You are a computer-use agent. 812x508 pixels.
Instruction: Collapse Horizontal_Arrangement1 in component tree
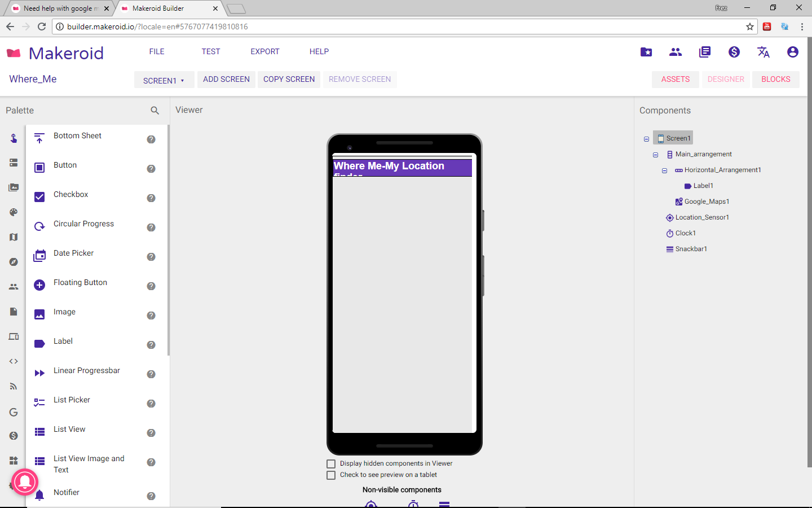pyautogui.click(x=664, y=170)
